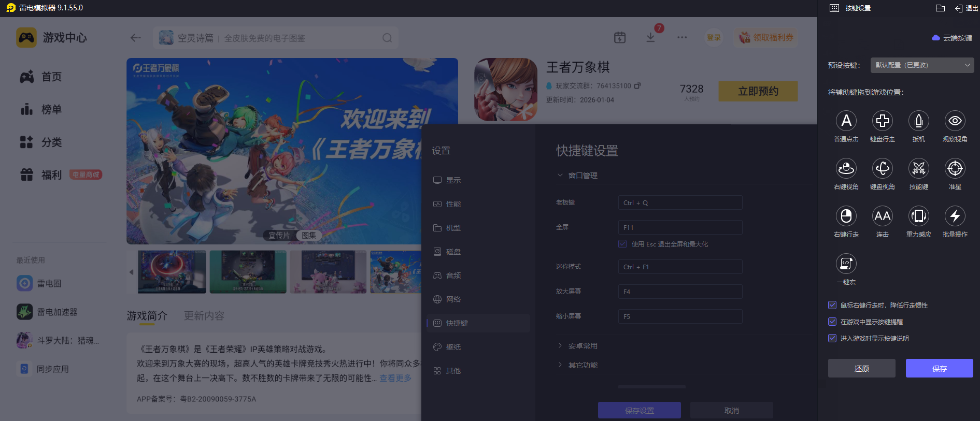Edit the 放大屏幕 F4 shortcut field
The width and height of the screenshot is (980, 421).
(x=680, y=292)
